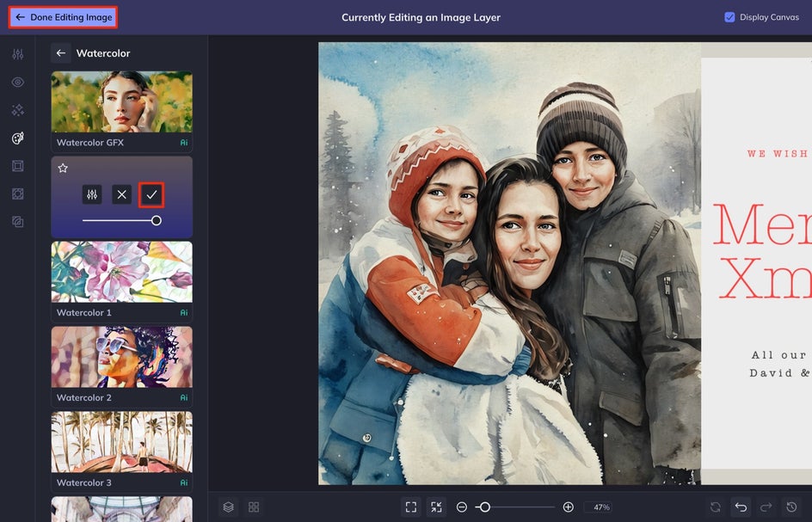This screenshot has height=522, width=812.
Task: Select the Watercolor 3 effect thumbnail
Action: click(121, 442)
